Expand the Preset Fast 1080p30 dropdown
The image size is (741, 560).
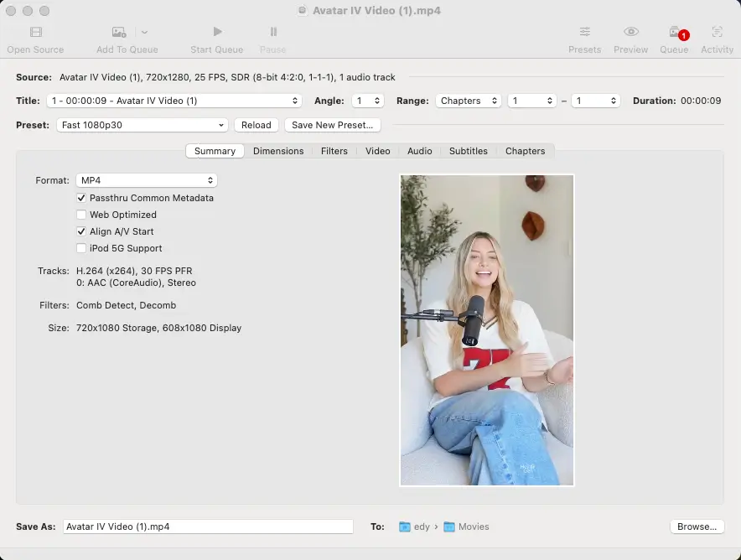click(x=142, y=125)
